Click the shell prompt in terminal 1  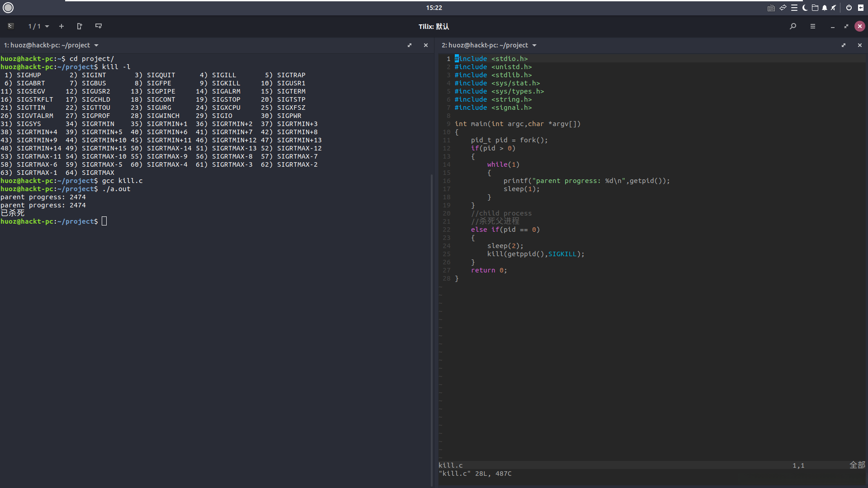click(x=104, y=221)
